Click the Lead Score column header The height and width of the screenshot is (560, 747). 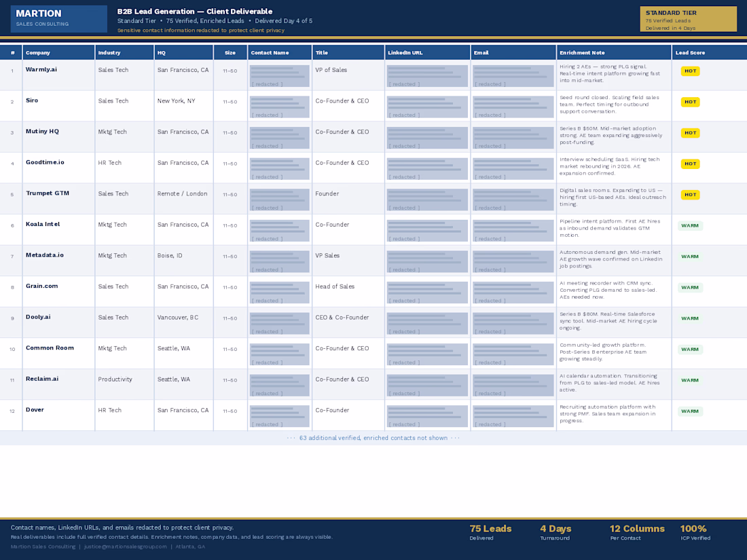point(710,52)
